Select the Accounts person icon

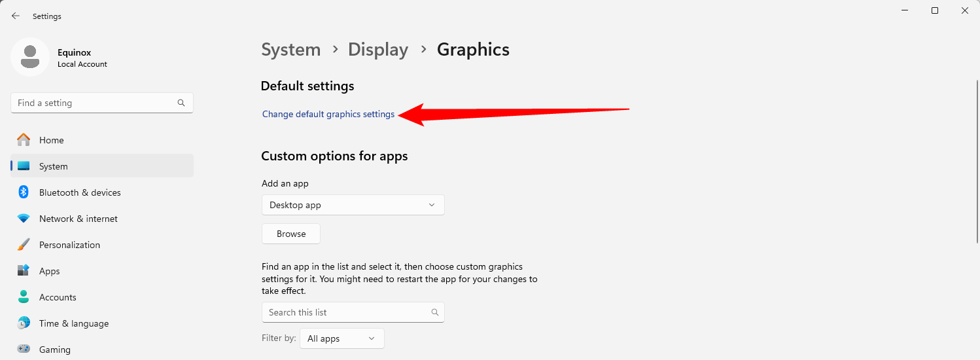pyautogui.click(x=24, y=297)
